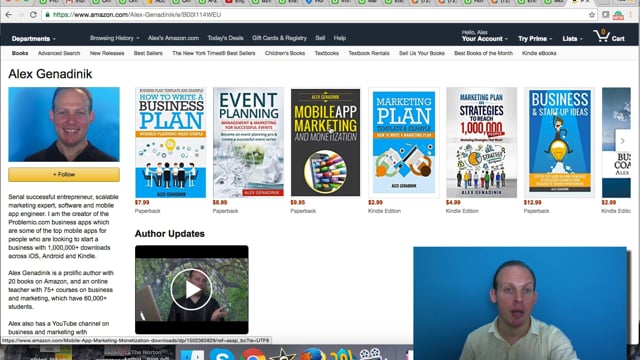Follow author with Follow button
640x360 pixels.
coord(64,174)
